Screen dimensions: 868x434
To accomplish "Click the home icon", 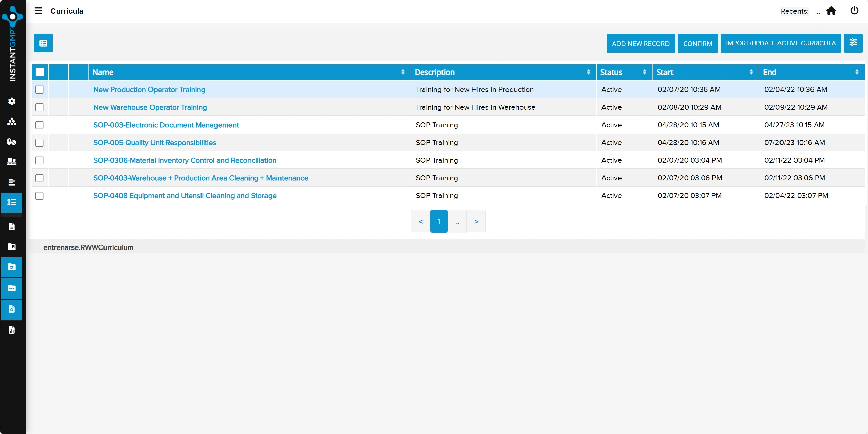I will tap(831, 11).
